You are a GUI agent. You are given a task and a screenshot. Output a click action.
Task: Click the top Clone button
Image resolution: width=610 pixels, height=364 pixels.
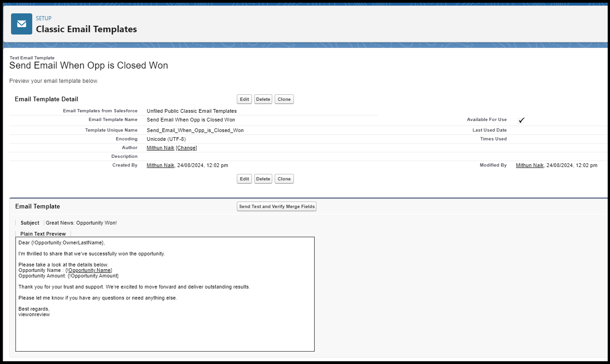[284, 99]
